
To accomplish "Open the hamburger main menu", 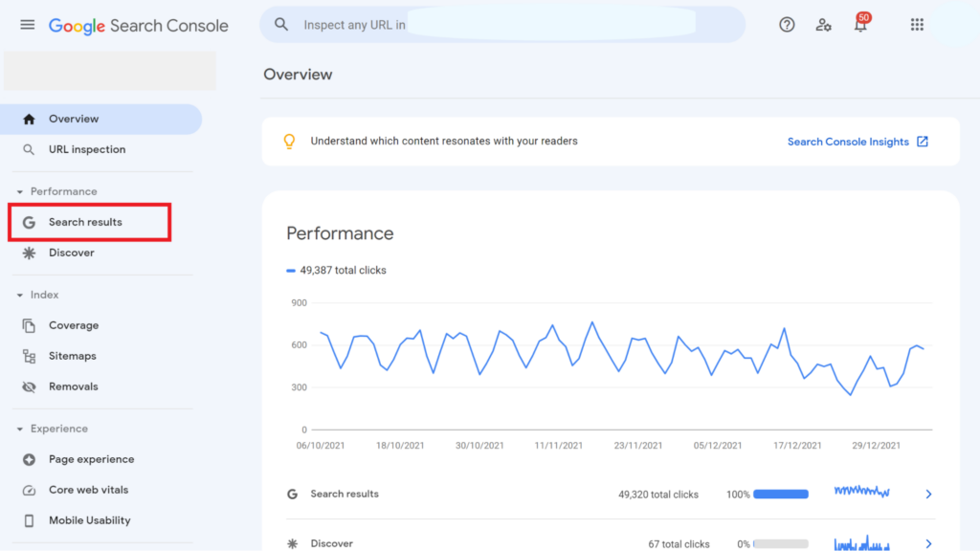I will tap(27, 25).
